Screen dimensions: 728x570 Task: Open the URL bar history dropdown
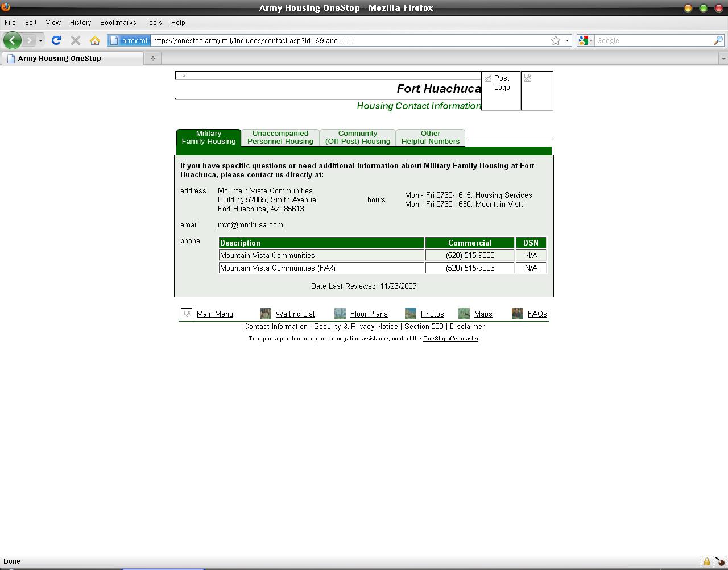[567, 40]
